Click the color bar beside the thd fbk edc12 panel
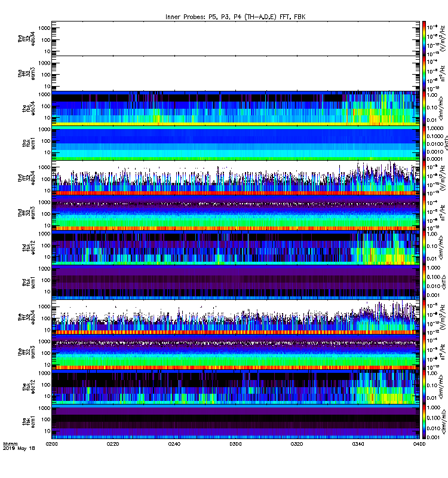448x478 pixels. 424,247
